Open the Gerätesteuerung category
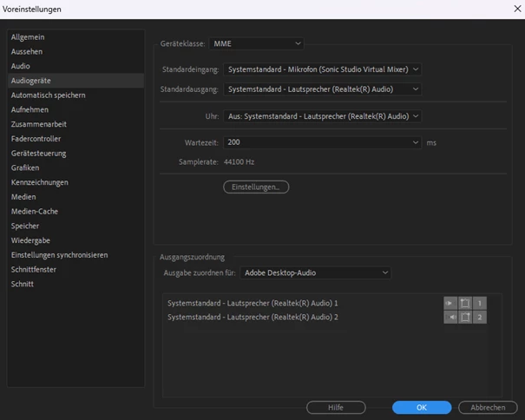 pyautogui.click(x=76, y=154)
